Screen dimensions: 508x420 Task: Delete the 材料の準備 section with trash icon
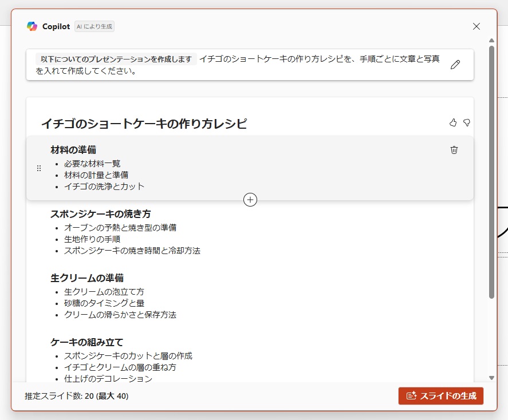(454, 150)
